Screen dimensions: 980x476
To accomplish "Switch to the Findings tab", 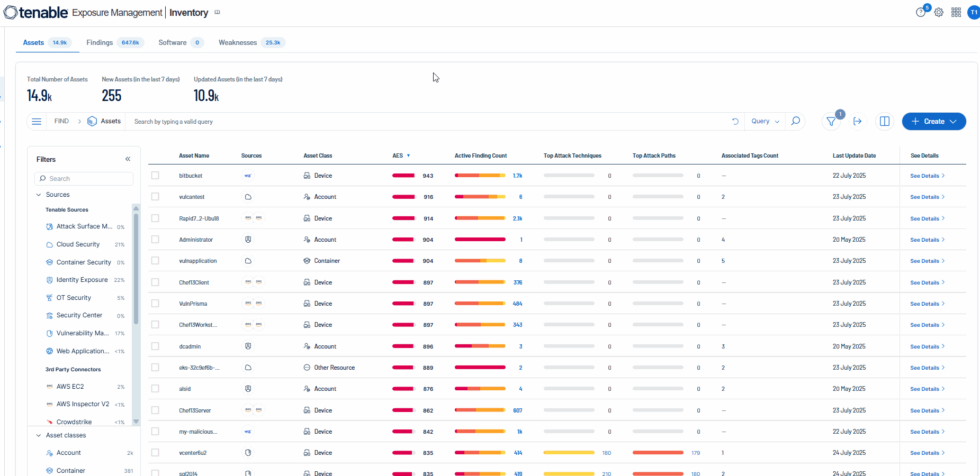I will pos(100,42).
